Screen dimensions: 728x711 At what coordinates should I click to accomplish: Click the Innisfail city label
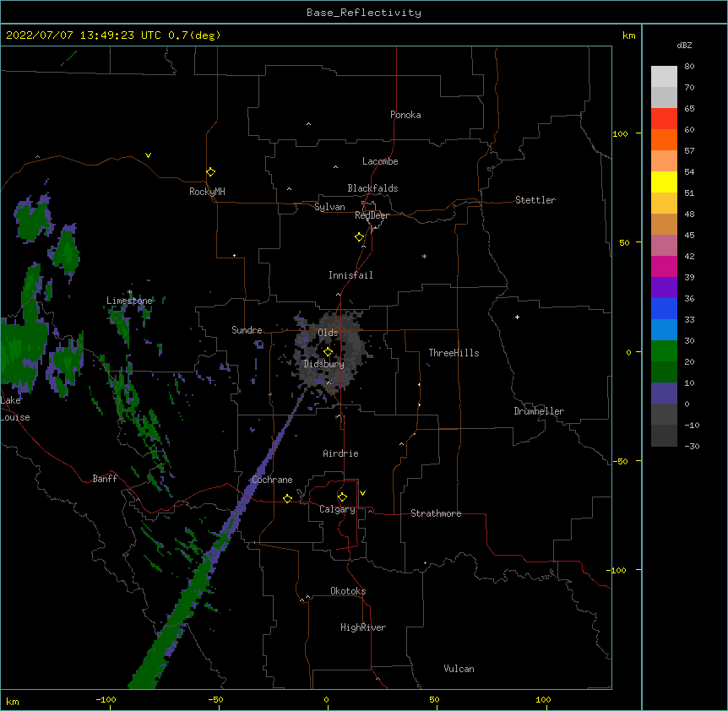tap(350, 275)
